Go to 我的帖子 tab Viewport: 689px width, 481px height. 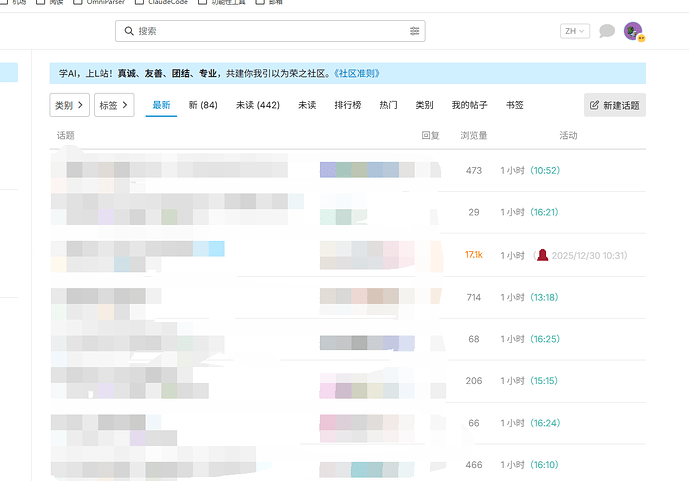pyautogui.click(x=470, y=105)
